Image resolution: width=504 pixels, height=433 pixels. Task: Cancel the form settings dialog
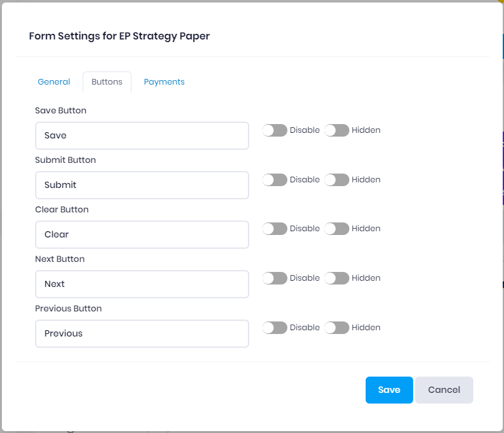[444, 390]
